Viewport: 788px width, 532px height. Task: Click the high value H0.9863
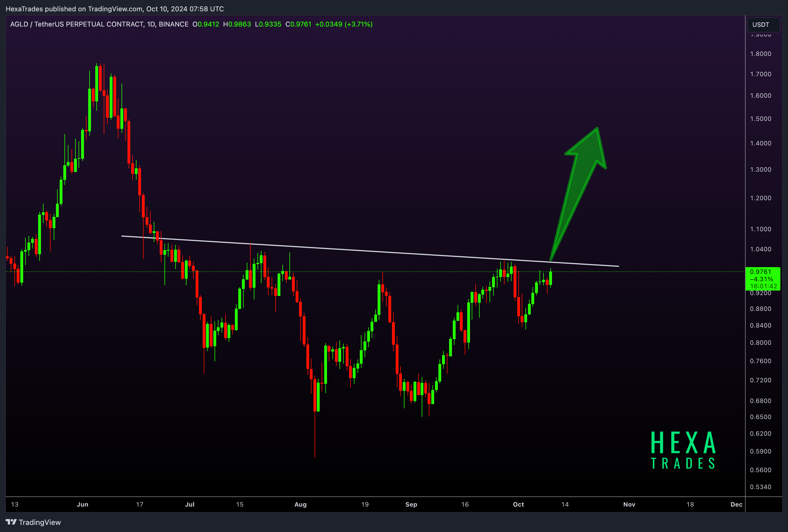237,24
